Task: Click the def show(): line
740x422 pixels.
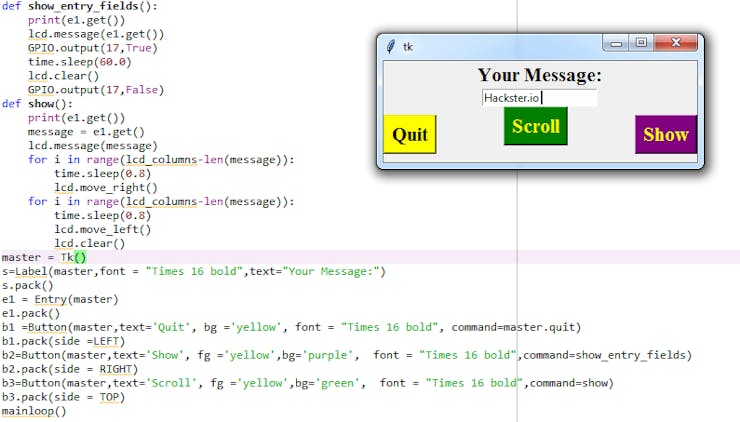Action: tap(37, 104)
